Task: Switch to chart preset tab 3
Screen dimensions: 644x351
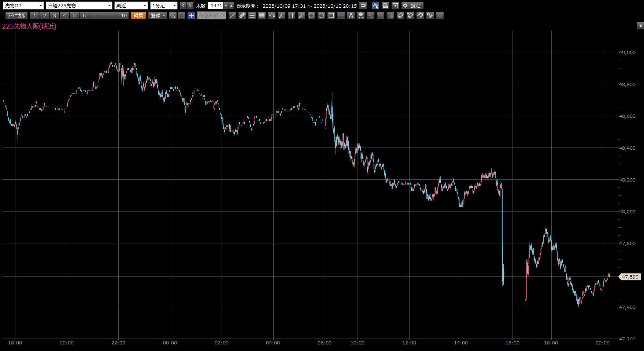Action: [x=55, y=15]
